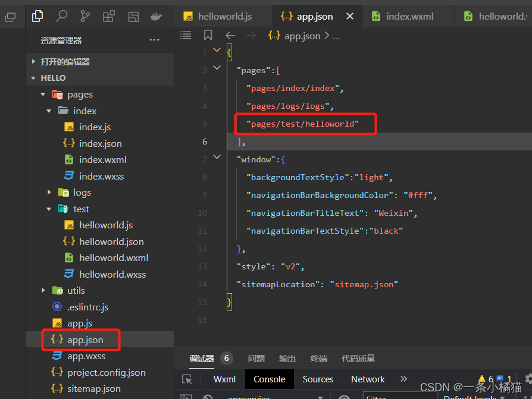Image resolution: width=532 pixels, height=399 pixels.
Task: Click the yellow warning count icon
Action: point(482,379)
